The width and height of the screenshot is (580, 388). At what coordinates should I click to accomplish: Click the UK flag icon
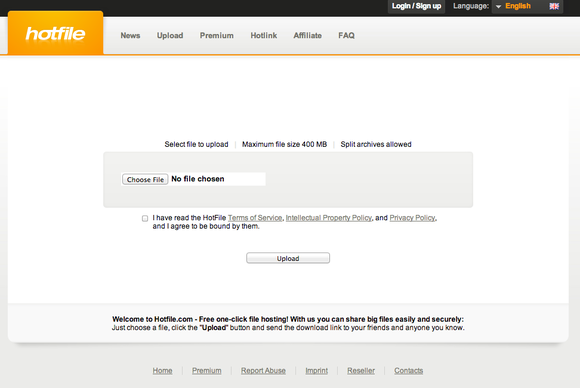point(554,6)
